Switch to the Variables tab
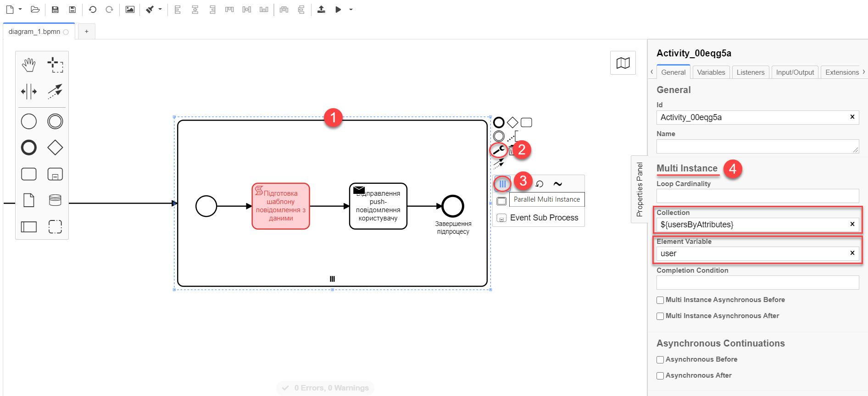868x396 pixels. point(711,72)
